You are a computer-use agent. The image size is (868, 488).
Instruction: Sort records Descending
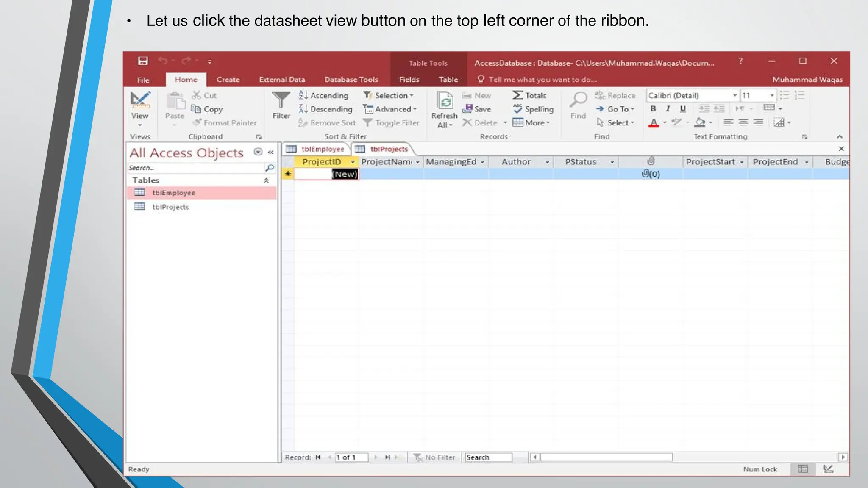325,109
